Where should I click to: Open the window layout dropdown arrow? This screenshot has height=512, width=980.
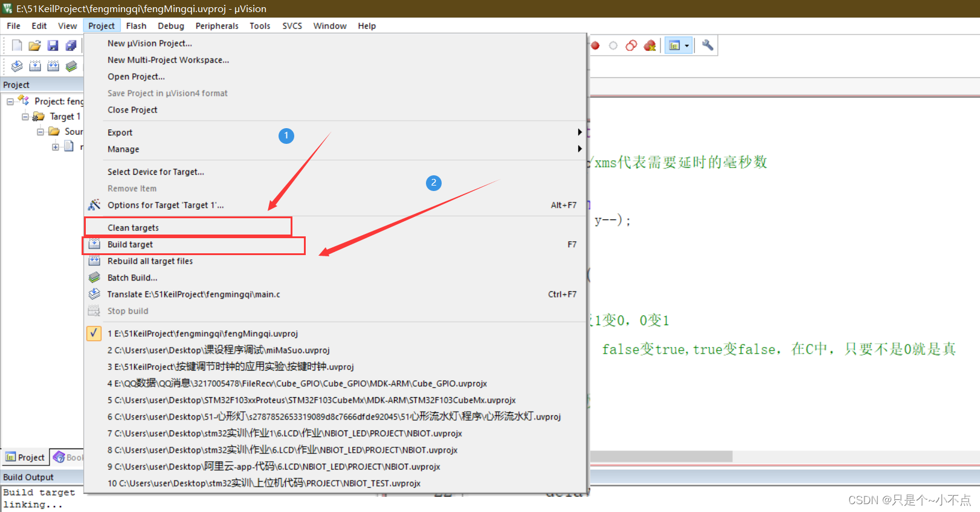(686, 46)
